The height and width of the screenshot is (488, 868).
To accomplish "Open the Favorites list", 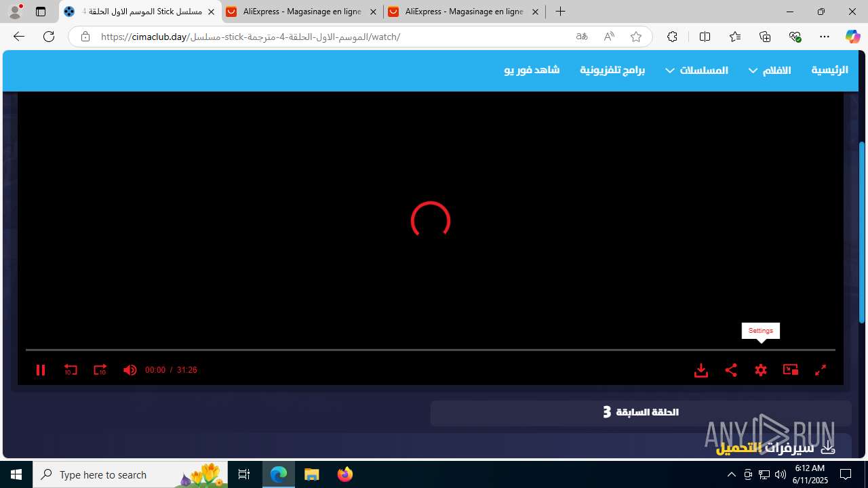I will 735,37.
